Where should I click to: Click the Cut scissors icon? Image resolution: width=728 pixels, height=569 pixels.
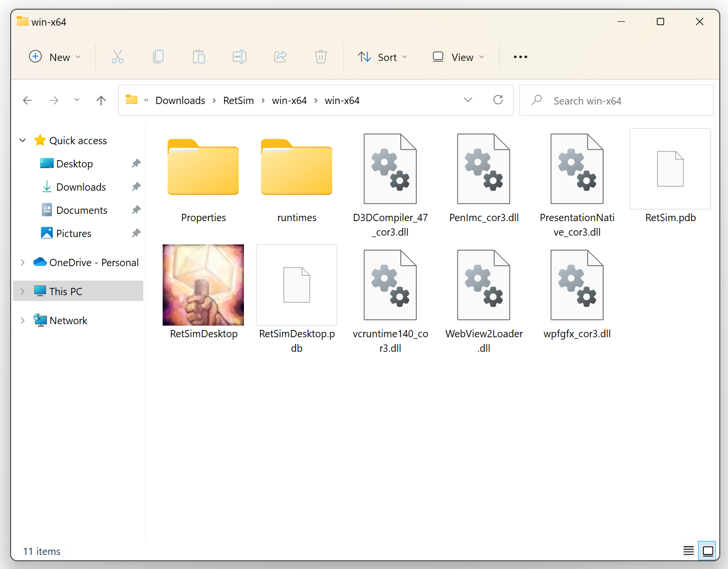pos(118,57)
